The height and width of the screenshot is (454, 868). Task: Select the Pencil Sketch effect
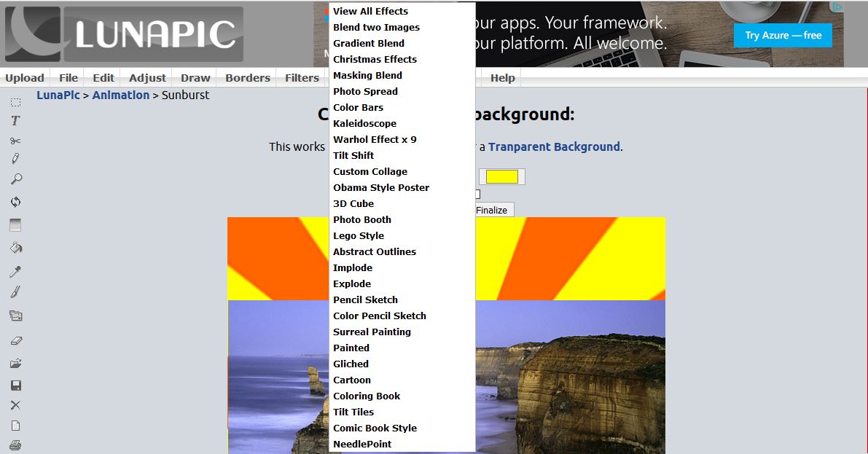coord(365,300)
